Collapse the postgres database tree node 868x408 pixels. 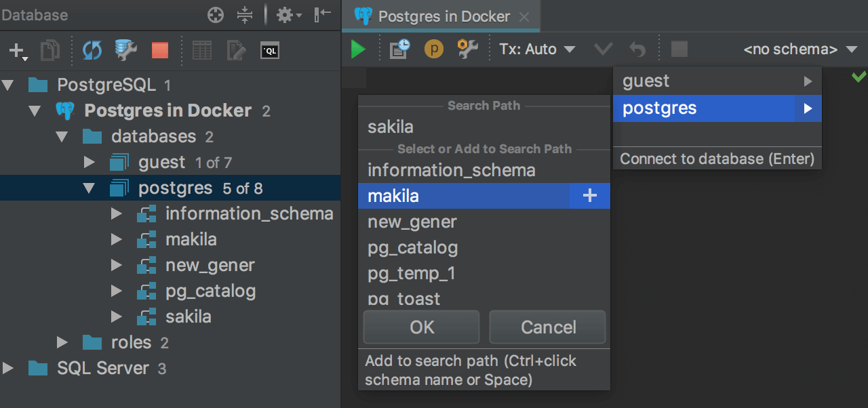89,188
